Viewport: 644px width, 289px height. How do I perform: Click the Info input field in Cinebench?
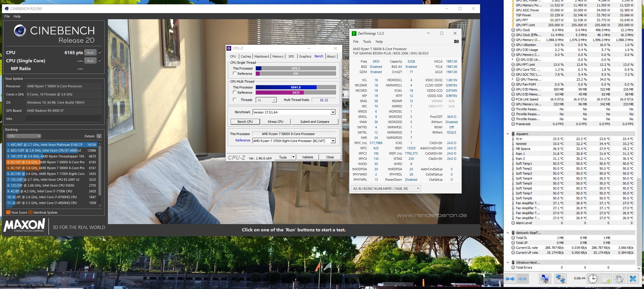pos(63,119)
